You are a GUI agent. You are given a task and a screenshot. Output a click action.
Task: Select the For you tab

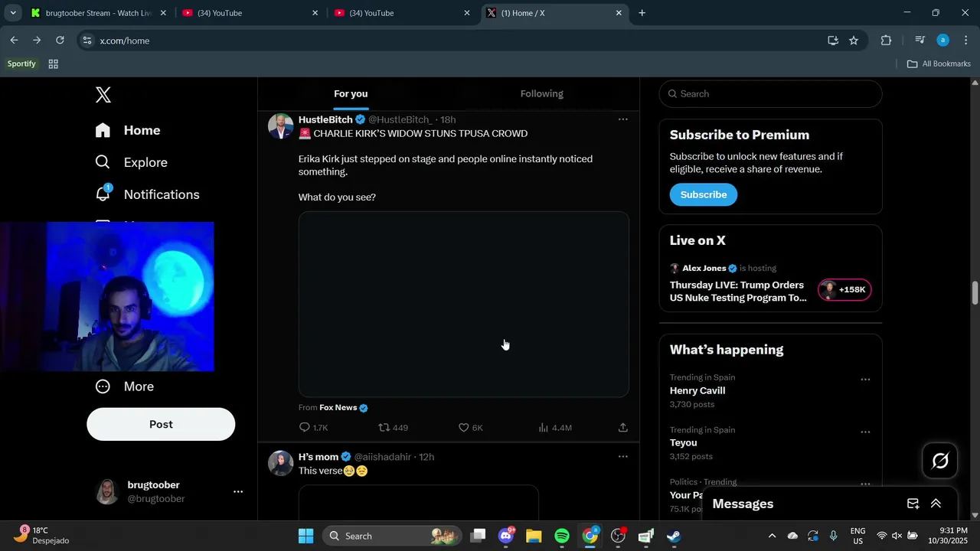point(351,94)
